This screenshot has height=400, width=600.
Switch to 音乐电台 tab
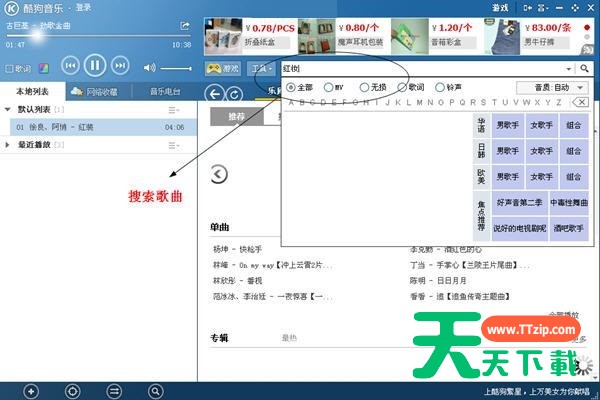[x=165, y=91]
